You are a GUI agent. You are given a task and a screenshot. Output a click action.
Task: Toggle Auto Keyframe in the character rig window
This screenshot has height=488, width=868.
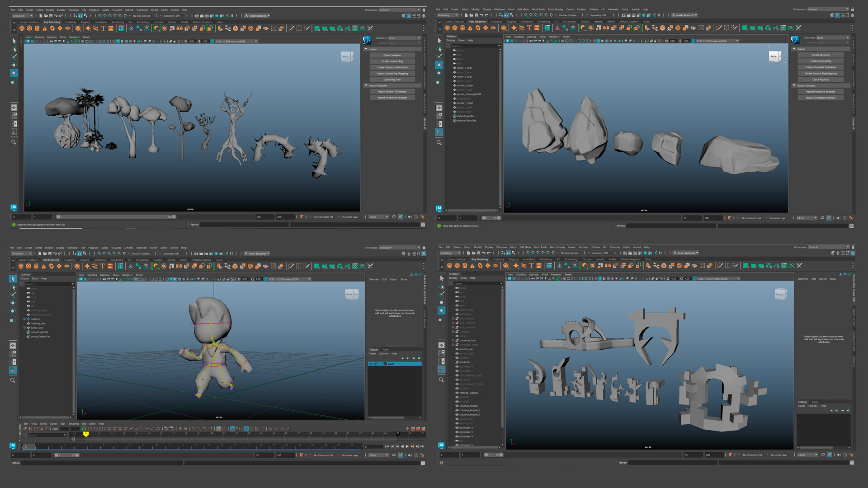pyautogui.click(x=302, y=455)
